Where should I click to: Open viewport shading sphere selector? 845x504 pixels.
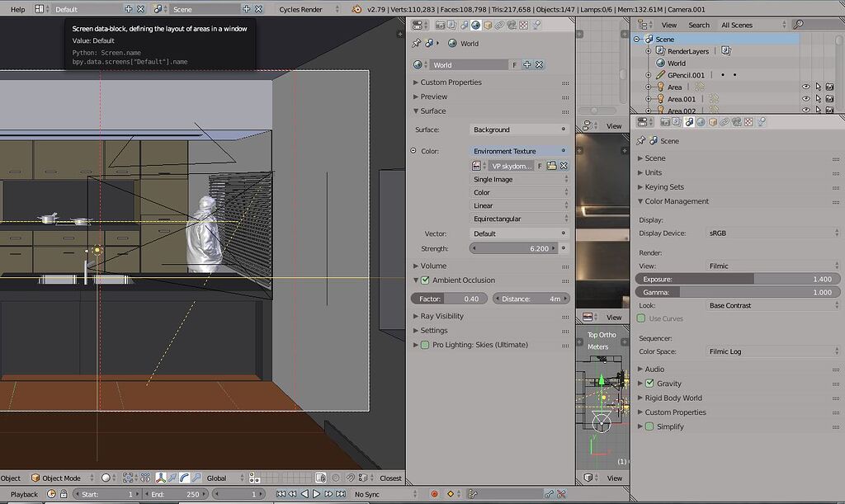(x=109, y=478)
